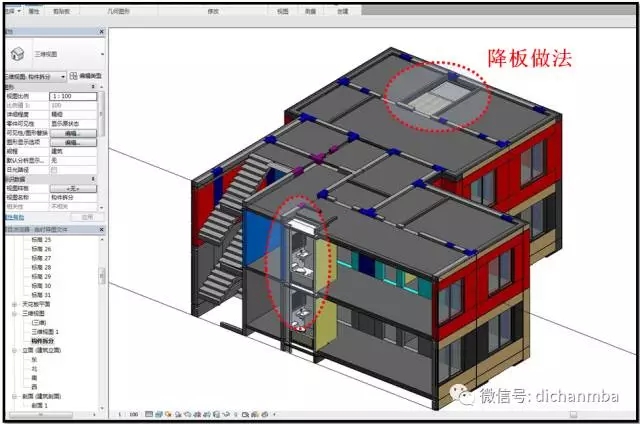Click the 3D view house icon
The height and width of the screenshot is (424, 640).
coord(18,52)
